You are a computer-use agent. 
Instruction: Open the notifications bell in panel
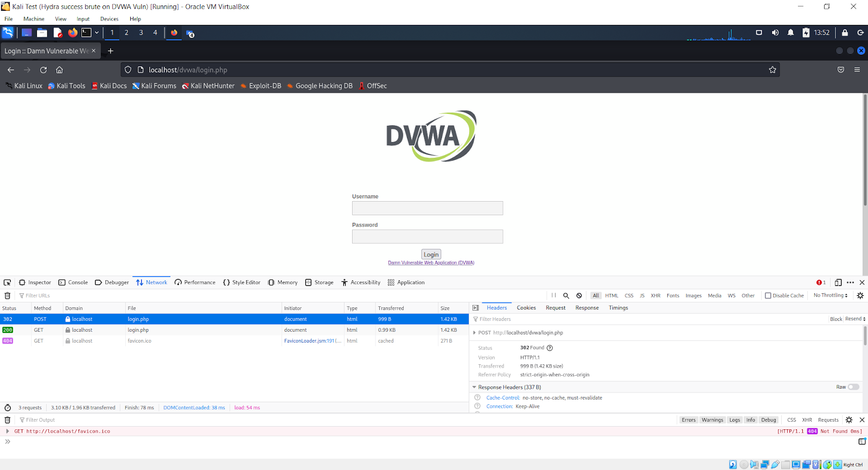coord(790,33)
